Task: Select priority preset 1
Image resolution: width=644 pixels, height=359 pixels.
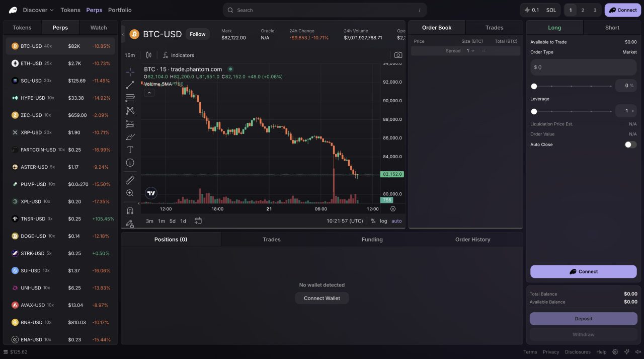Action: (571, 10)
